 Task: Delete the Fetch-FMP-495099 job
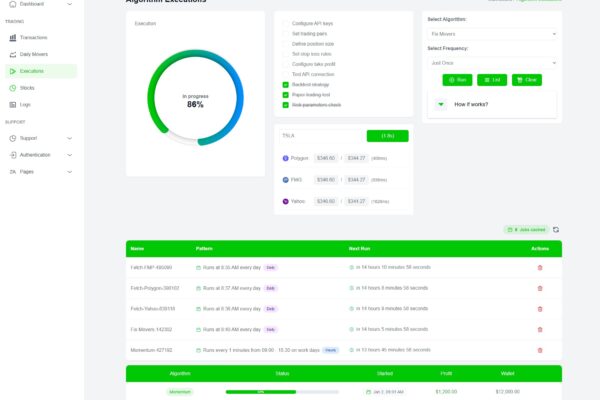(x=541, y=267)
